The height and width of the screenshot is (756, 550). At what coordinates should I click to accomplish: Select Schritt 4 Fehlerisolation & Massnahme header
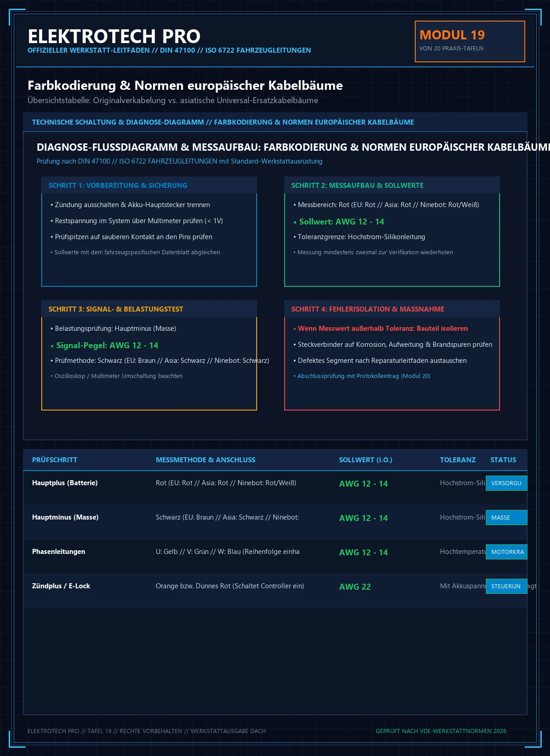pyautogui.click(x=392, y=309)
